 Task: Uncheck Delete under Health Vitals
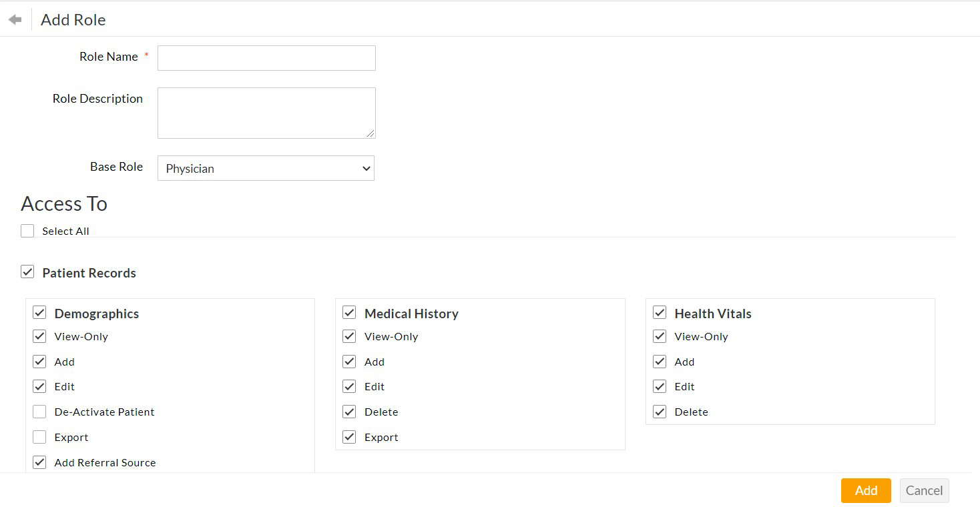(x=660, y=412)
